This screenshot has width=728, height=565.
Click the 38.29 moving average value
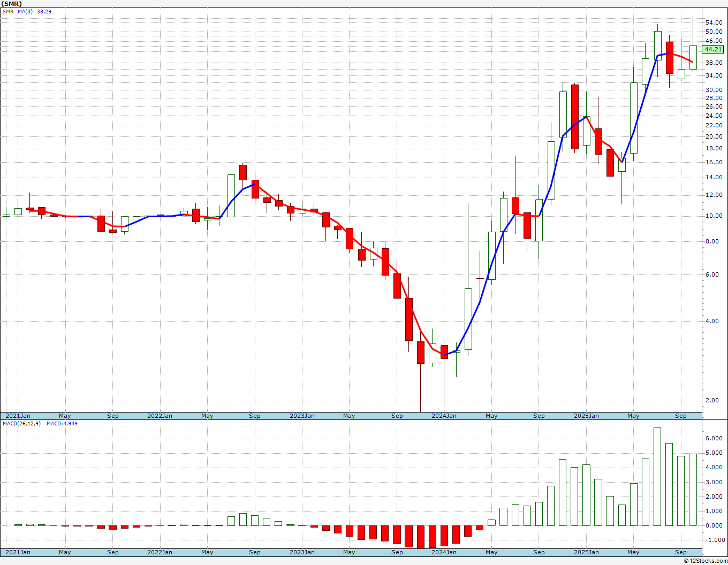pos(44,11)
